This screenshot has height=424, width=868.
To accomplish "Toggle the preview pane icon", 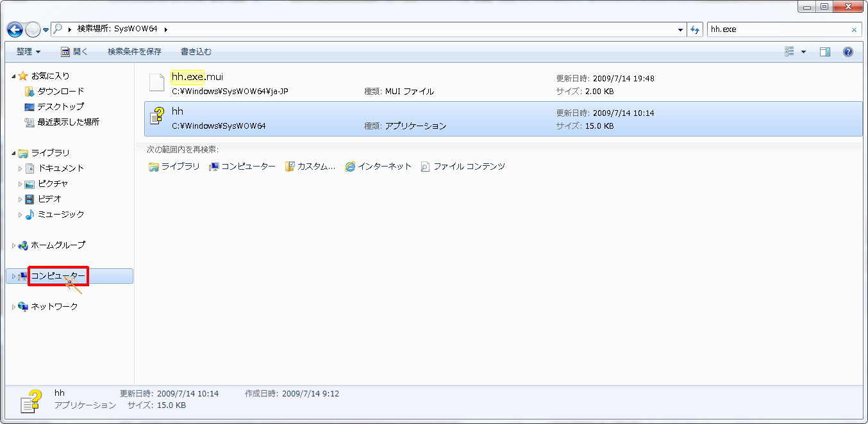I will [825, 52].
